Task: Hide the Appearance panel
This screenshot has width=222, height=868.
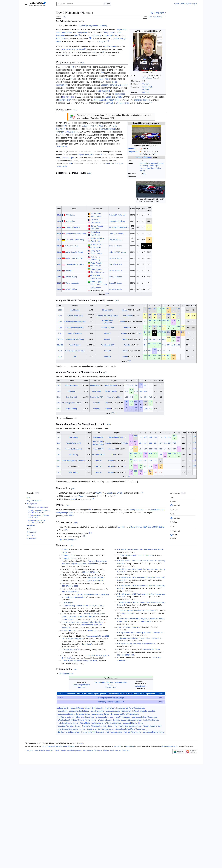Action: (183, 493)
